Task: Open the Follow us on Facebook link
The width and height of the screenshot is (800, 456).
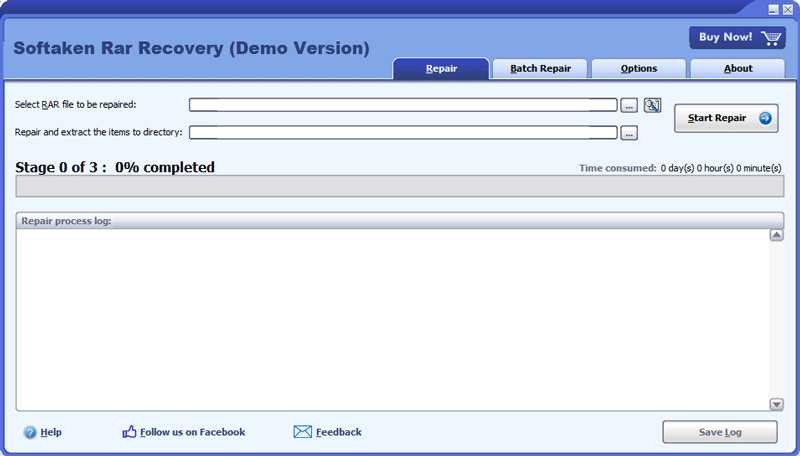Action: pos(192,432)
